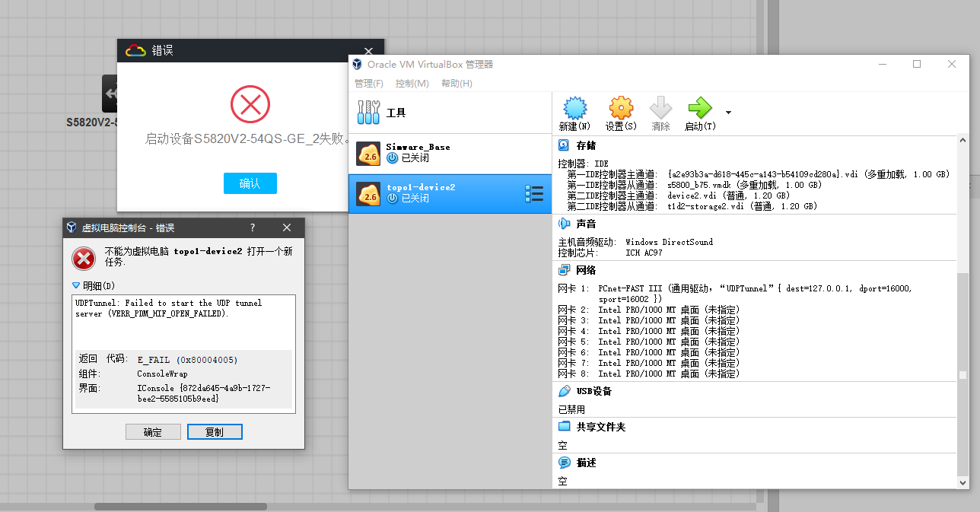Viewport: 980px width, 512px height.
Task: Click the 主机音频驱动 Windows DirectSound line
Action: [x=635, y=242]
